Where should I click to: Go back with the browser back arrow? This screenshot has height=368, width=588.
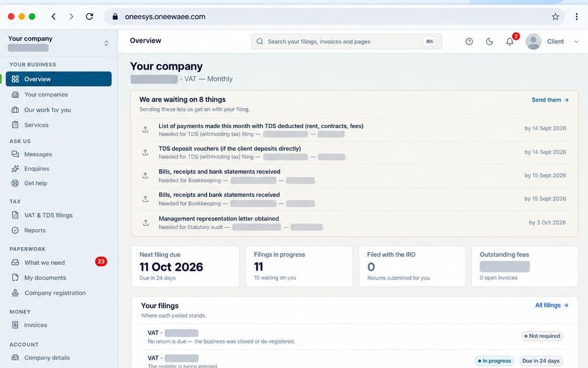(x=54, y=17)
